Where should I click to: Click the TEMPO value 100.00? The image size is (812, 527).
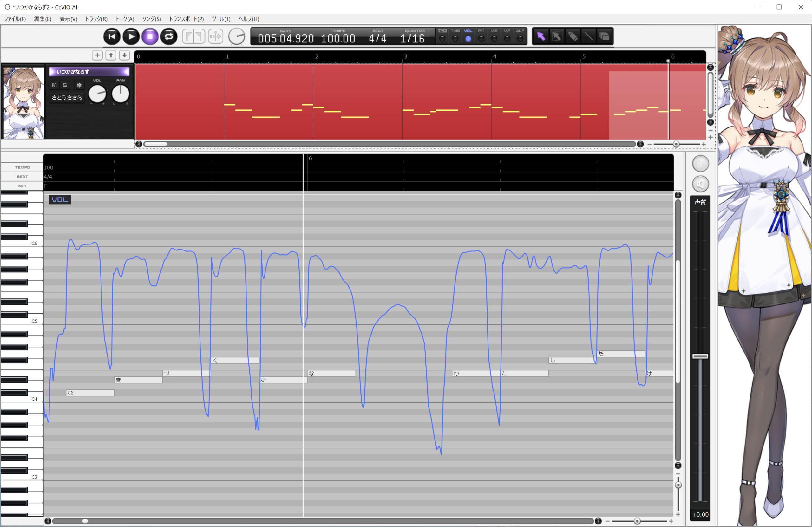338,38
